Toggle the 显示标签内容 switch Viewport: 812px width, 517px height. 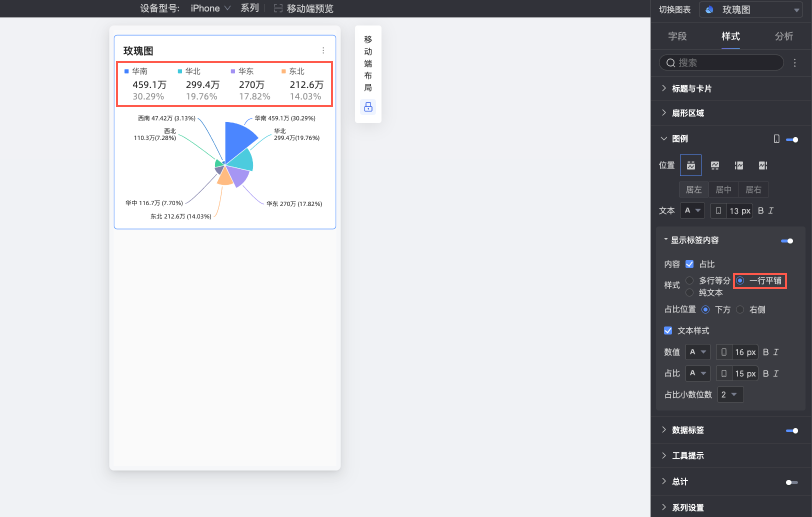(787, 241)
